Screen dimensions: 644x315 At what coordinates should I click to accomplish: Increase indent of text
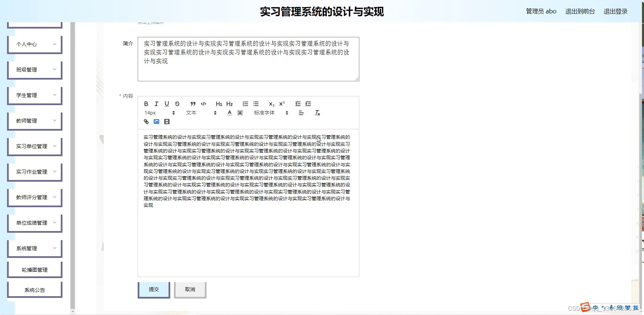tap(308, 104)
